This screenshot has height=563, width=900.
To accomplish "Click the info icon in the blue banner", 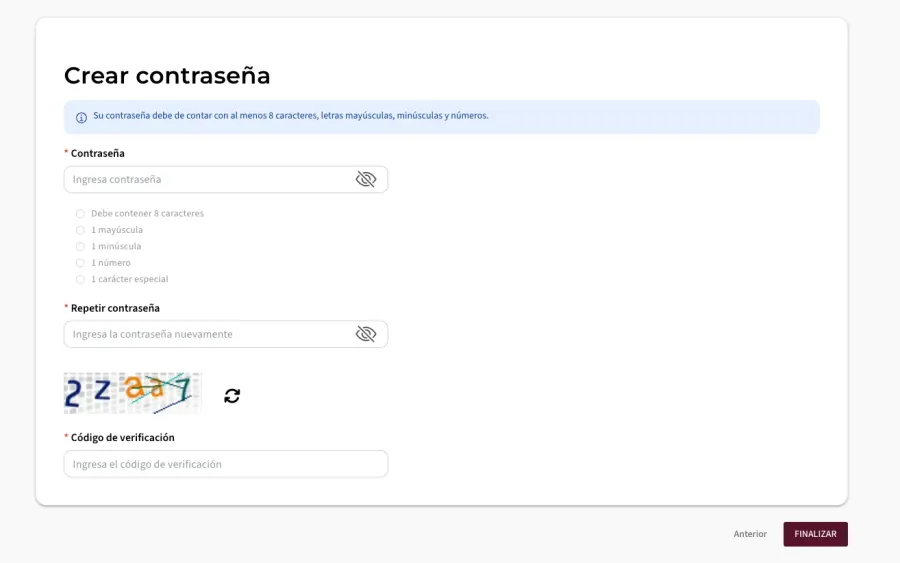I will (x=81, y=117).
